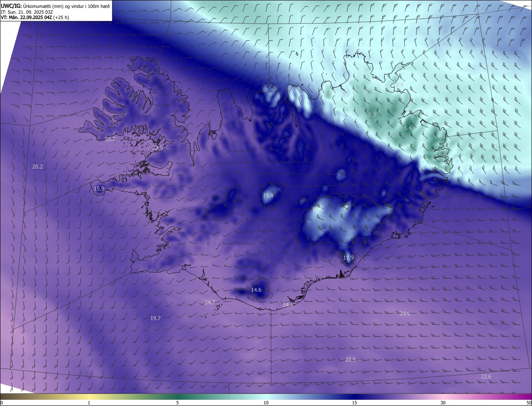Click the color scale tick labeled 30
The image size is (532, 406).
(x=443, y=403)
